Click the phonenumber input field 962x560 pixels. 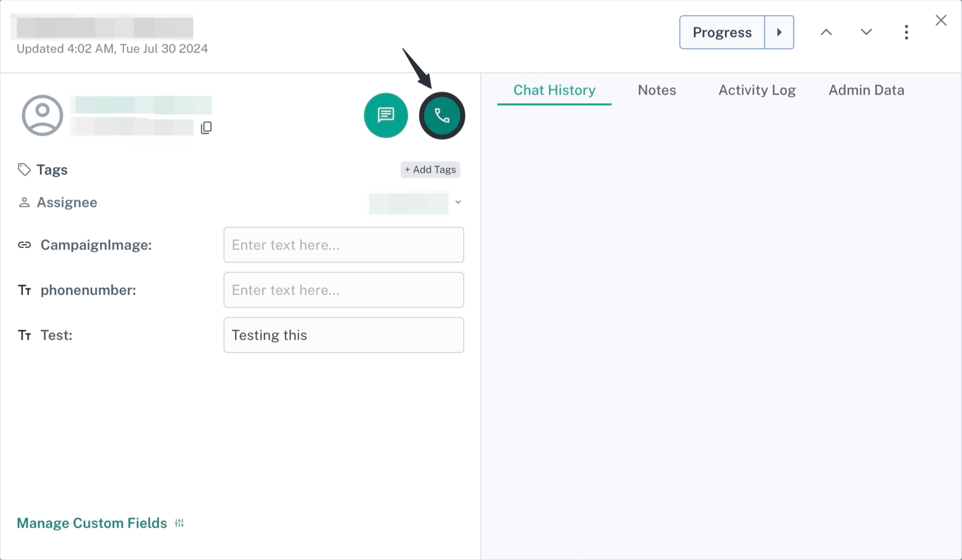(343, 290)
